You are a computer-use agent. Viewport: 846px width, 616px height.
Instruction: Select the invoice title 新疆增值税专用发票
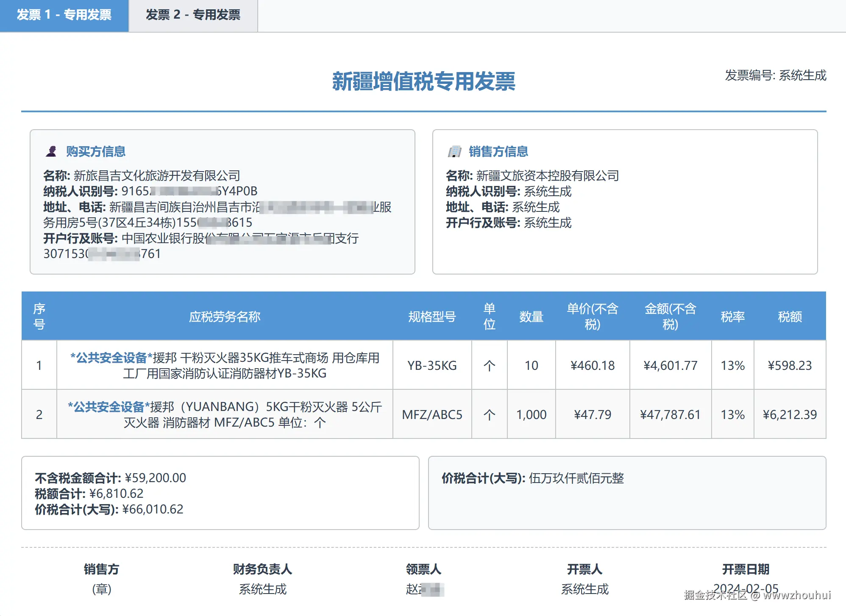point(423,81)
